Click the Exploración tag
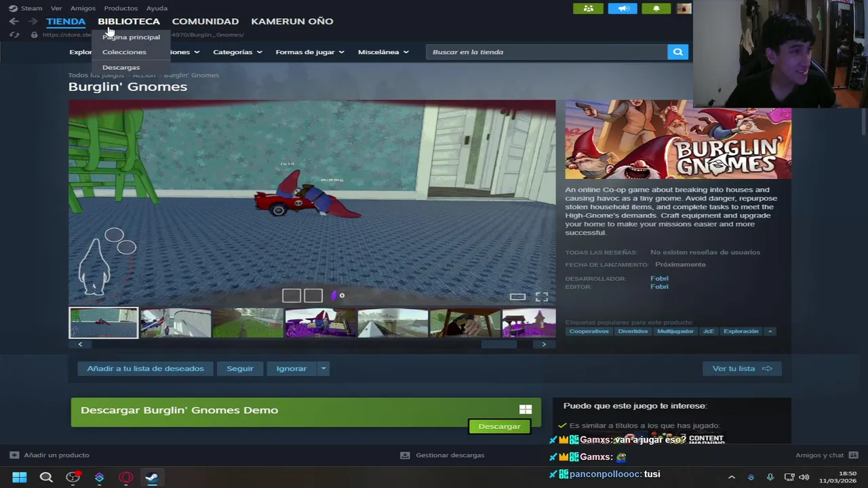 click(x=741, y=331)
